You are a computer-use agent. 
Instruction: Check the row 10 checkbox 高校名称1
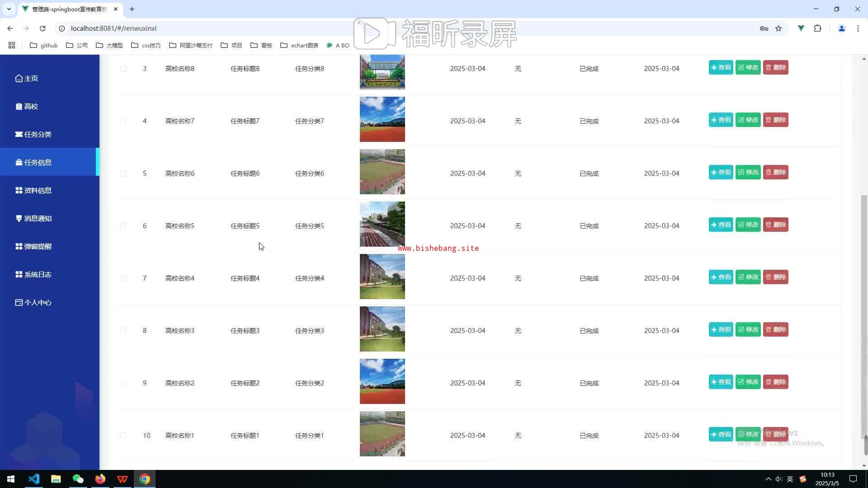coord(123,436)
